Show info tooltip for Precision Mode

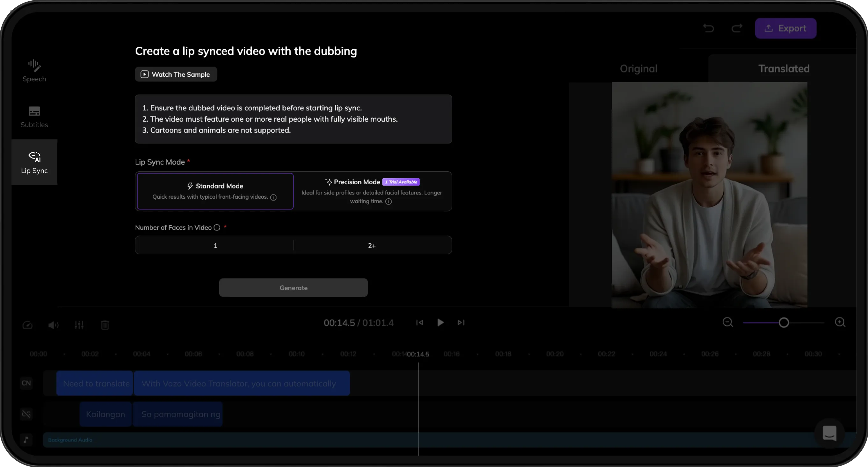pyautogui.click(x=388, y=202)
